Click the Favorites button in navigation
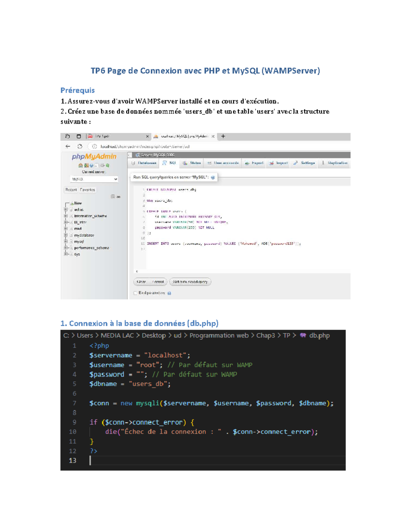Image resolution: width=411 pixels, height=532 pixels. pyautogui.click(x=88, y=190)
